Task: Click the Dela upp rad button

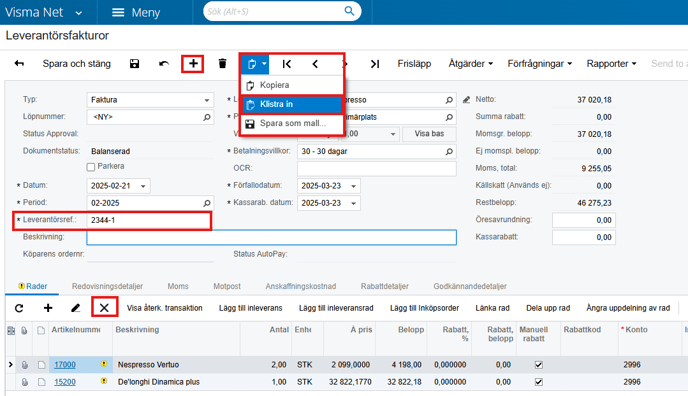Action: [548, 308]
